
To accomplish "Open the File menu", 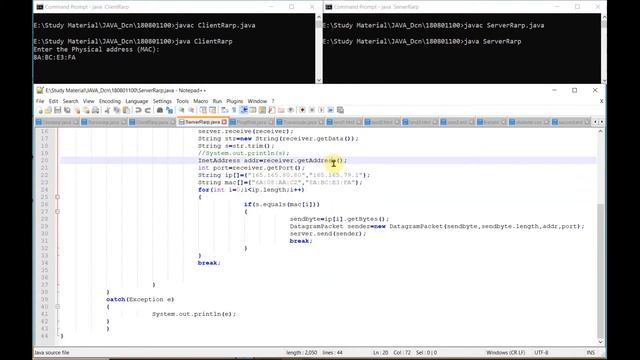I will [40, 101].
